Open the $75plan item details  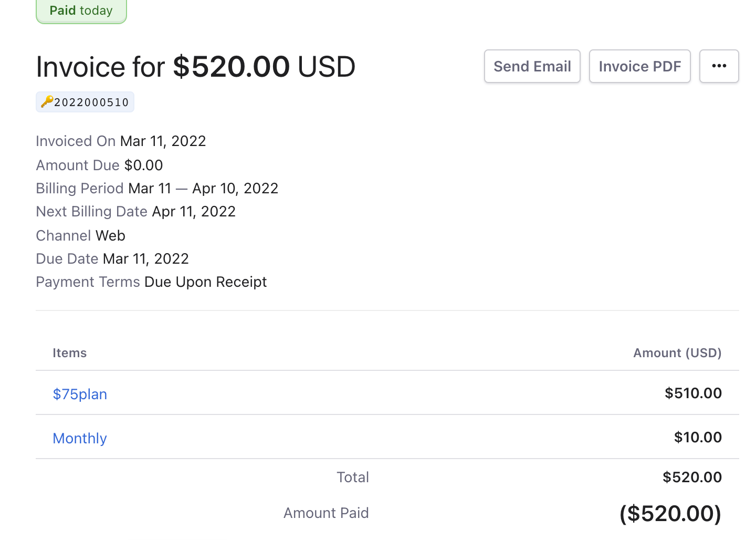click(x=79, y=394)
